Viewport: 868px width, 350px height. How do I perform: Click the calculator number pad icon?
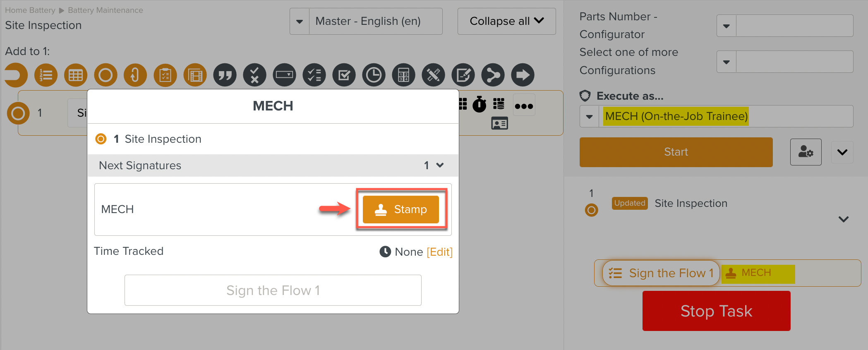pyautogui.click(x=403, y=75)
